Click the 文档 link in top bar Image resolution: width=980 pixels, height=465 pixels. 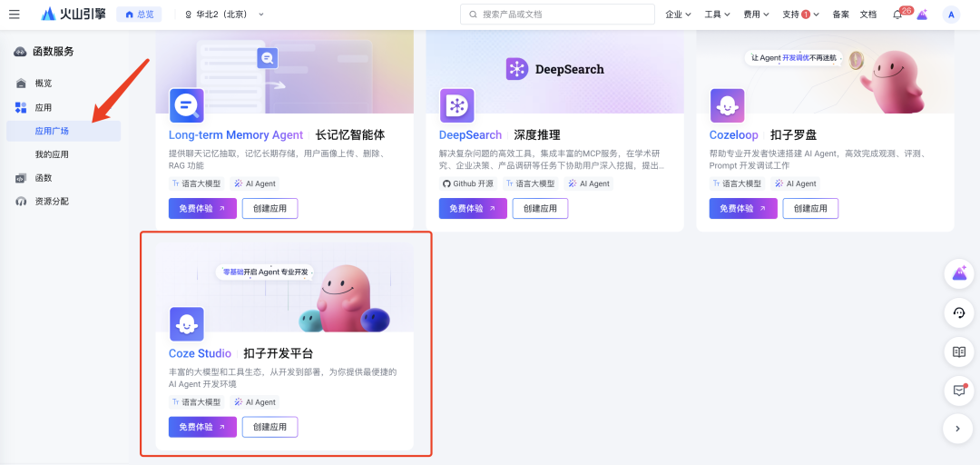[x=868, y=15]
